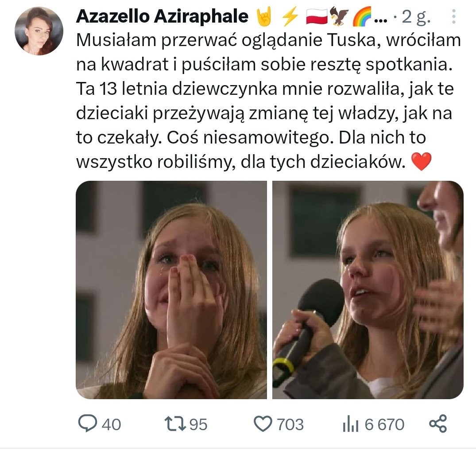Image resolution: width=476 pixels, height=451 pixels.
Task: Open the three-dot more options menu
Action: 453,16
